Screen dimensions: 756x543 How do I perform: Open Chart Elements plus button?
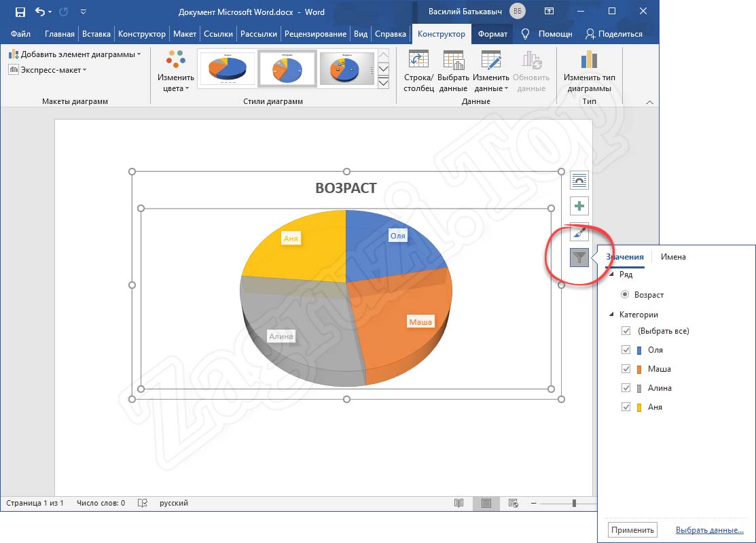pos(579,206)
